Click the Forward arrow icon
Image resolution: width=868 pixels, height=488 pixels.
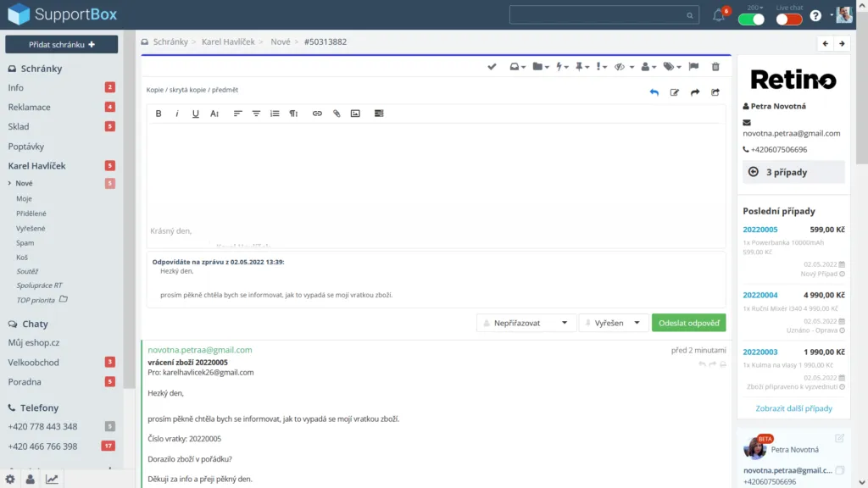(x=695, y=93)
